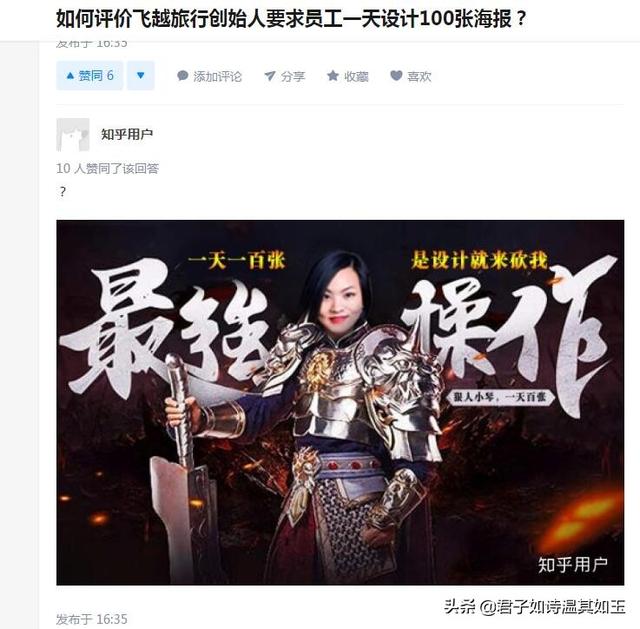Click the 10 人赞同了该回答 text

point(107,168)
